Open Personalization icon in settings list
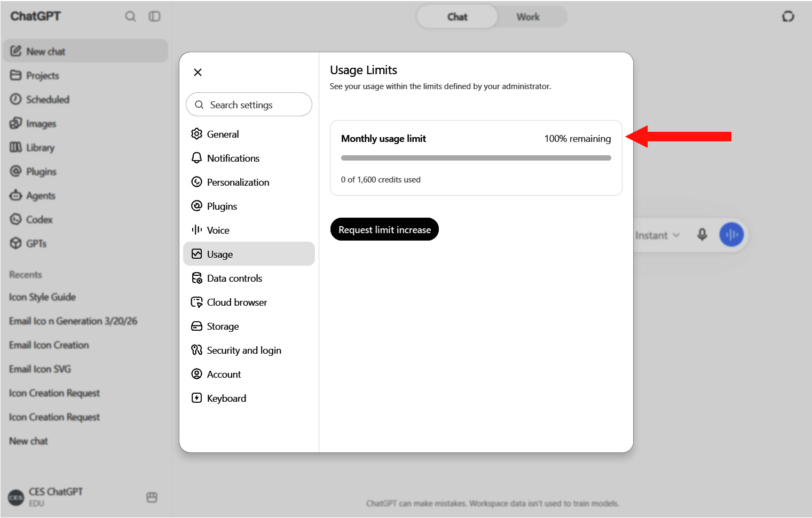The image size is (812, 518). [x=196, y=182]
